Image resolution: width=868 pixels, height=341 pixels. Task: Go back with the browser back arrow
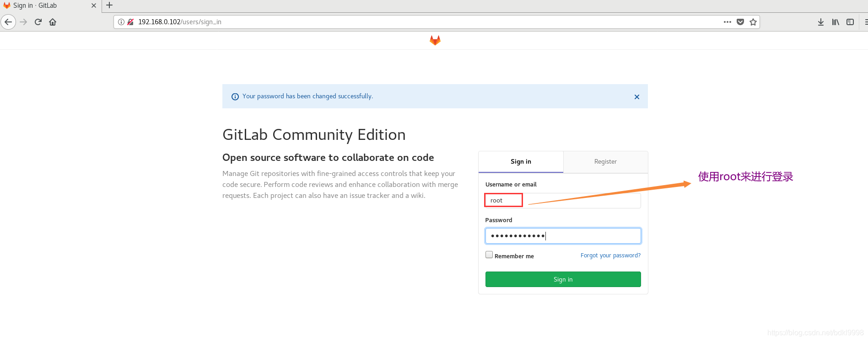pyautogui.click(x=8, y=22)
